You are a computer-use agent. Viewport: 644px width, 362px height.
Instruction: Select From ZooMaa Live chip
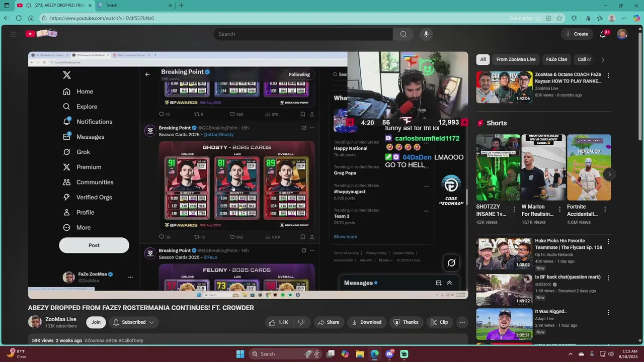click(516, 59)
